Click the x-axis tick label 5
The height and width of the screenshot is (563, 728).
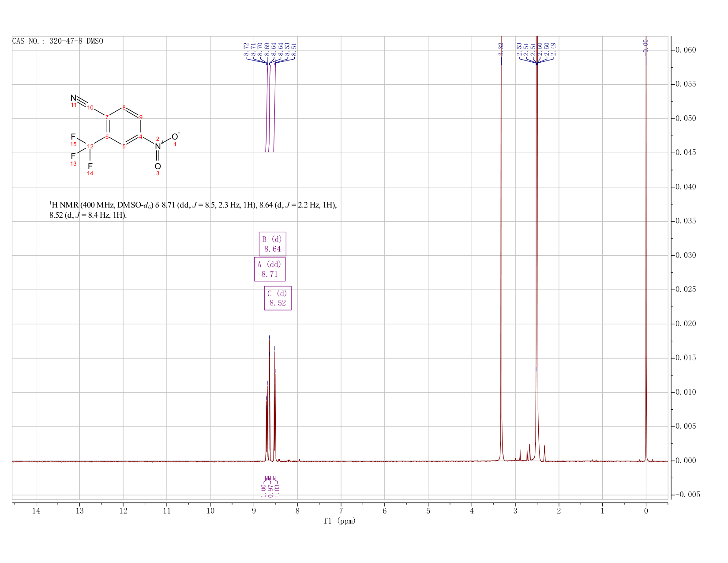428,511
